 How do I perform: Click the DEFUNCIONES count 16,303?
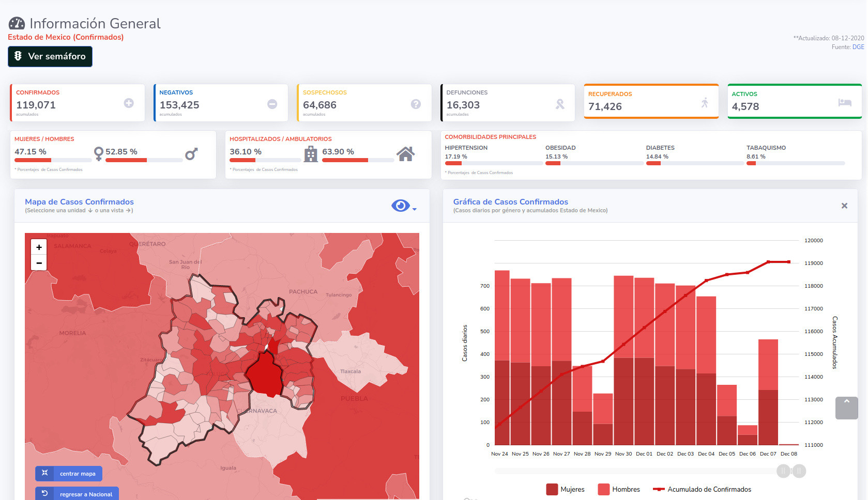[463, 105]
